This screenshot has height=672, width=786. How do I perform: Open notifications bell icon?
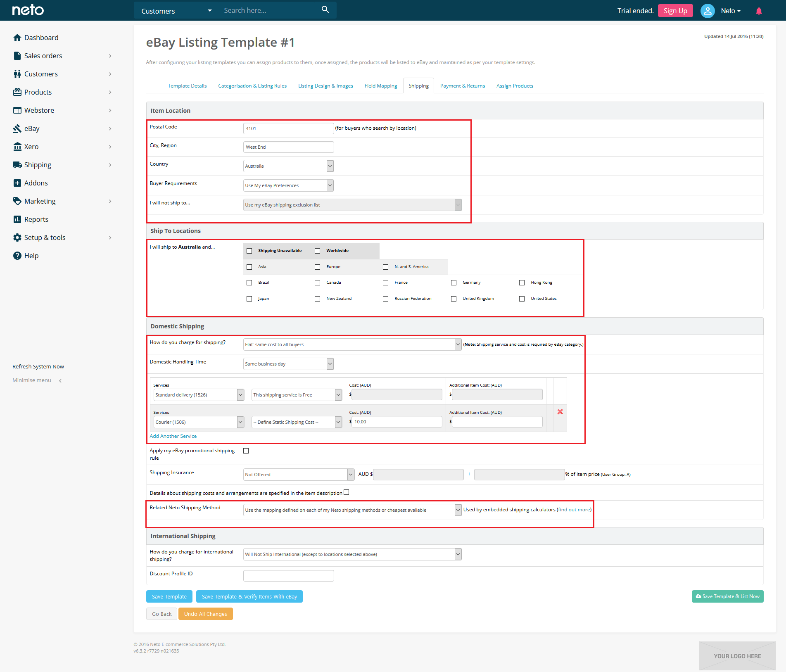[x=759, y=11]
